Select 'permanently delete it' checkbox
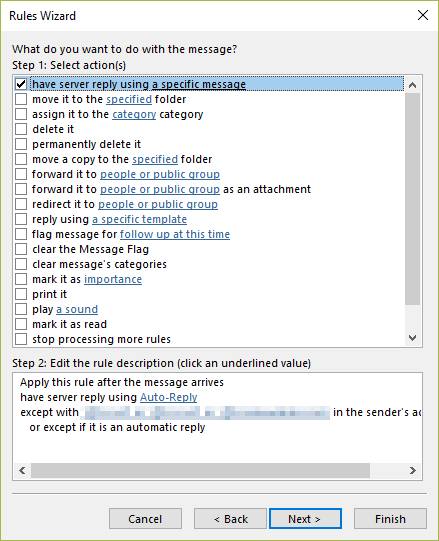Screen dimensions: 439x541 click(x=21, y=144)
